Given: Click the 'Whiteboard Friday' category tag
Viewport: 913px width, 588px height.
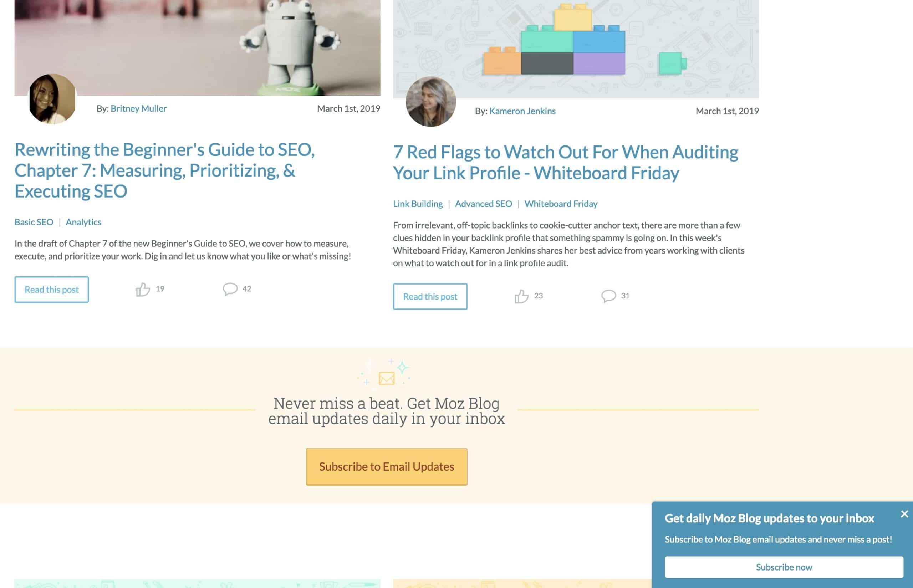Looking at the screenshot, I should tap(560, 204).
